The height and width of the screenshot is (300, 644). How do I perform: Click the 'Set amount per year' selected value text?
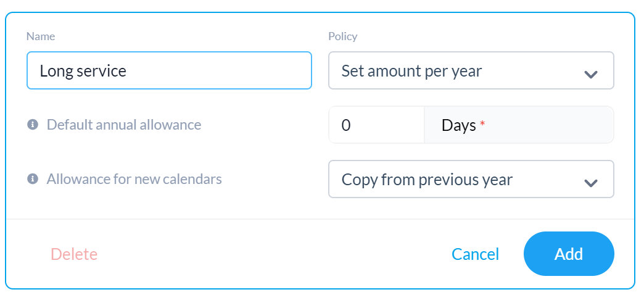411,71
